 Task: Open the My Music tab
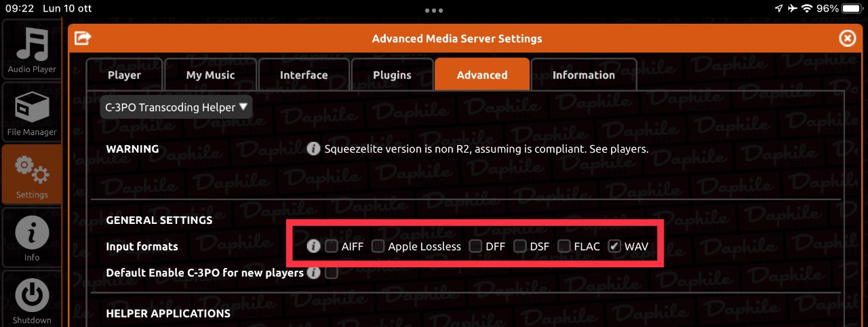click(210, 75)
